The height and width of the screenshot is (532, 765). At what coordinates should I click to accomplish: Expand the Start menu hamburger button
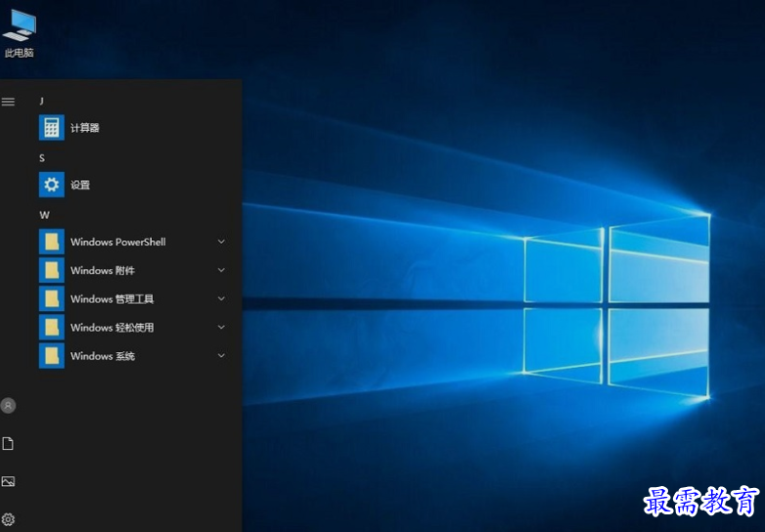point(8,102)
